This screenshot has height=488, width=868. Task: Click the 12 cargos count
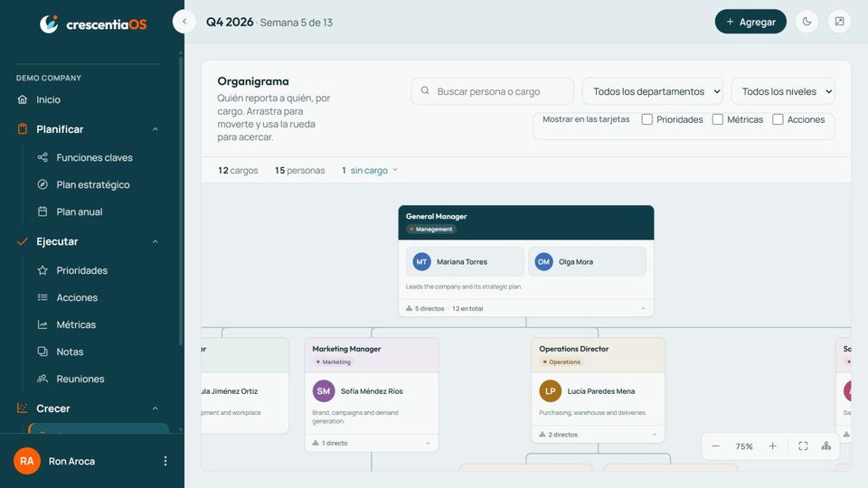(x=238, y=171)
